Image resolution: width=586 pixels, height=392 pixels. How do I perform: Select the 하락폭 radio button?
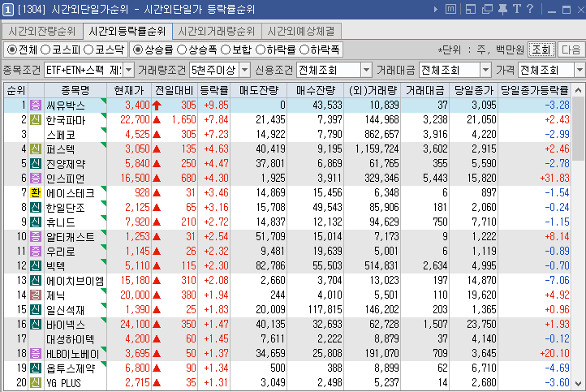[x=304, y=50]
